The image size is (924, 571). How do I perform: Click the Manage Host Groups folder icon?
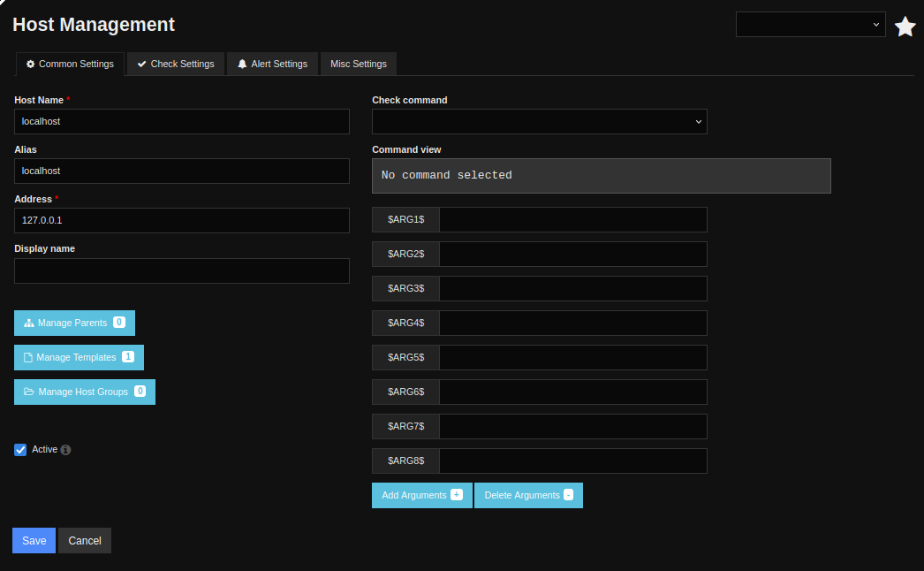click(29, 392)
